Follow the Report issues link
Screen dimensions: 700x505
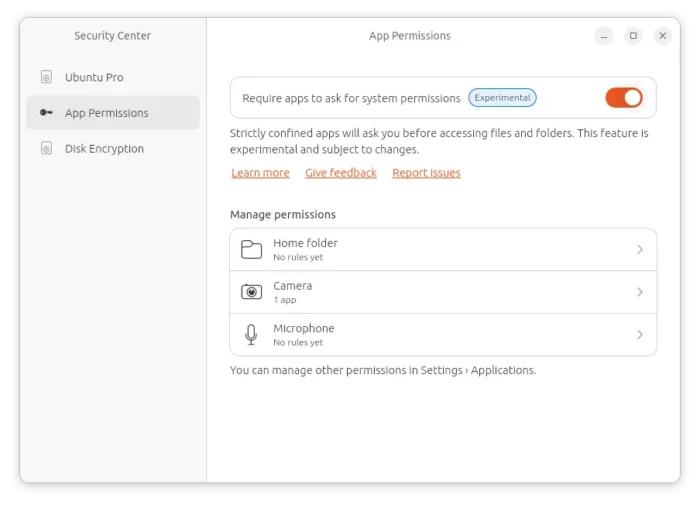426,173
